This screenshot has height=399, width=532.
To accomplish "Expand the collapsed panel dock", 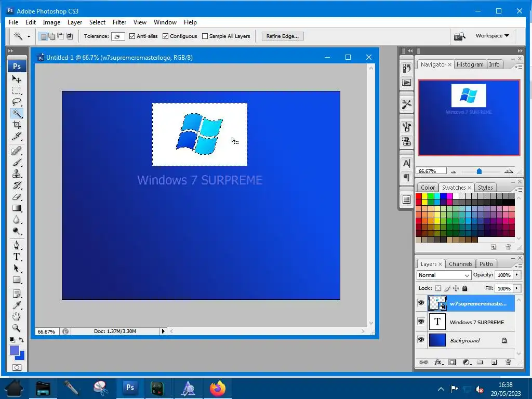I will pyautogui.click(x=410, y=51).
